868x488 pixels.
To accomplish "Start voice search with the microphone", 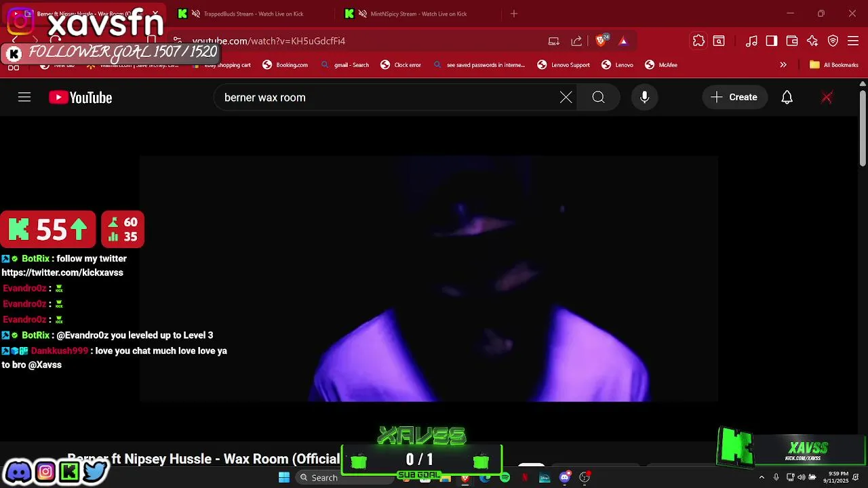I will (645, 98).
